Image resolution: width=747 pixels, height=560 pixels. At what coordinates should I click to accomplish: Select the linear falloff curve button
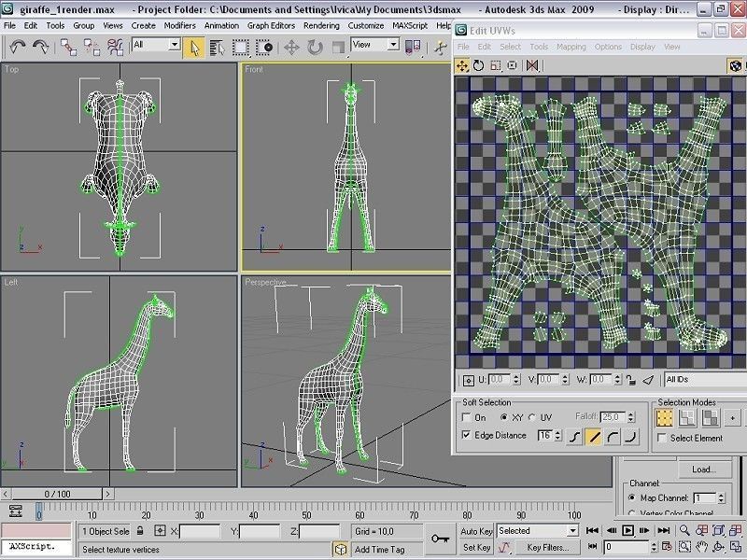click(x=594, y=437)
